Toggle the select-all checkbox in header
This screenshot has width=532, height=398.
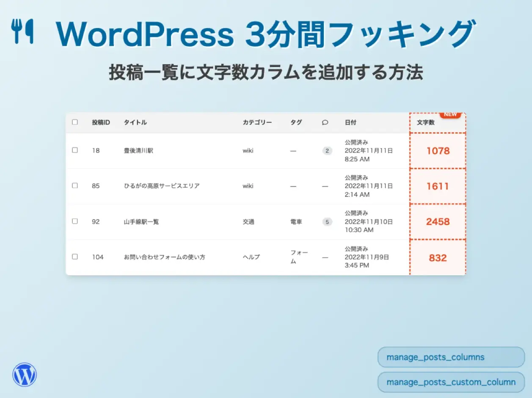(75, 122)
